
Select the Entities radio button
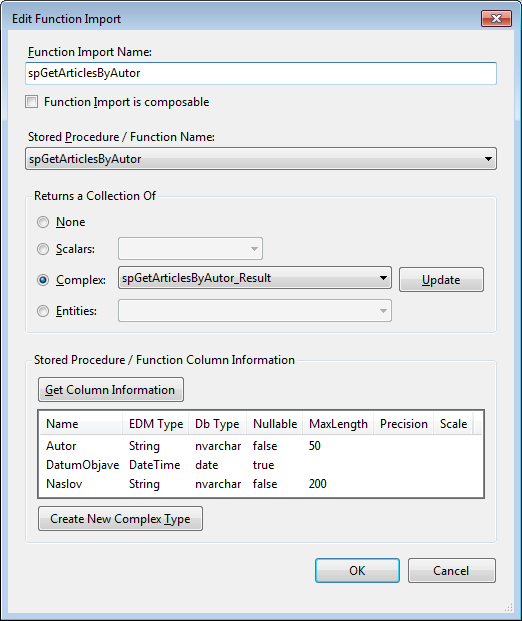[43, 311]
